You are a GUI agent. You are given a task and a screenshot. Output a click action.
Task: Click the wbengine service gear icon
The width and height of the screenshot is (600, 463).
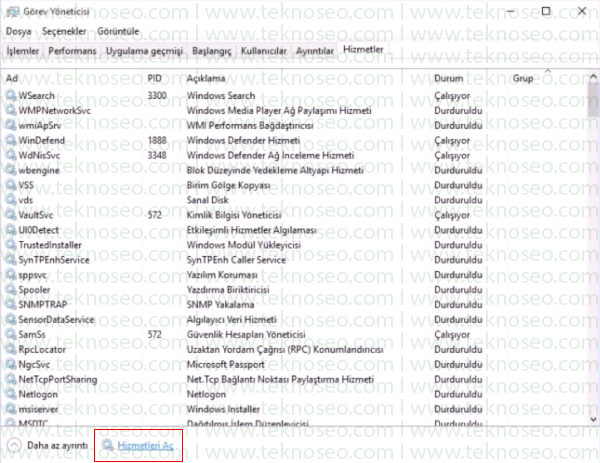(11, 170)
